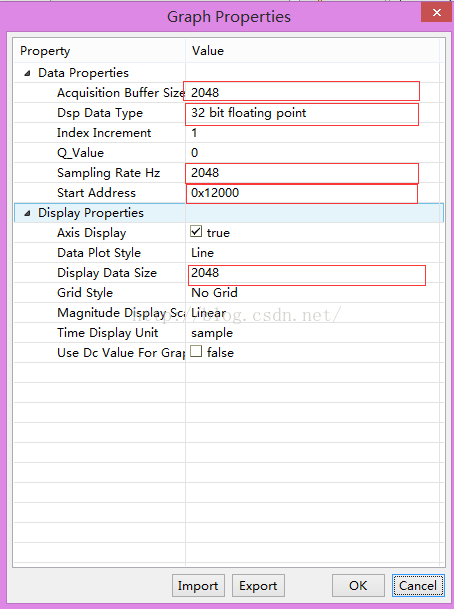
Task: Select the Start Address property label
Action: (x=96, y=193)
